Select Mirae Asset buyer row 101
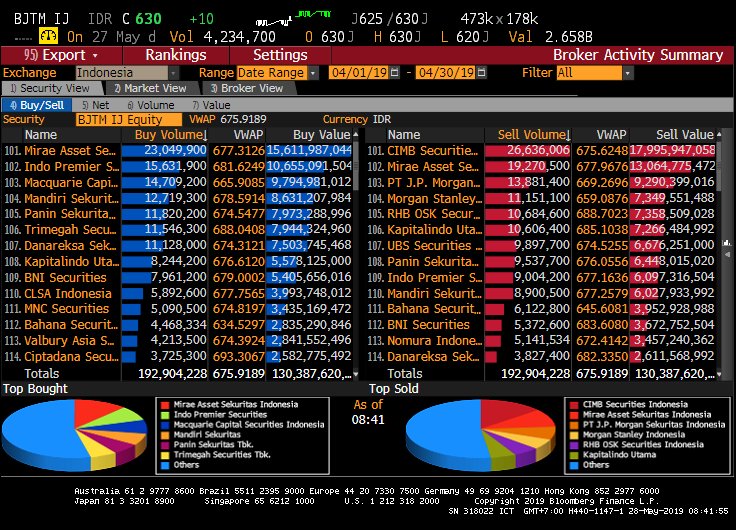The width and height of the screenshot is (736, 530). (x=177, y=150)
